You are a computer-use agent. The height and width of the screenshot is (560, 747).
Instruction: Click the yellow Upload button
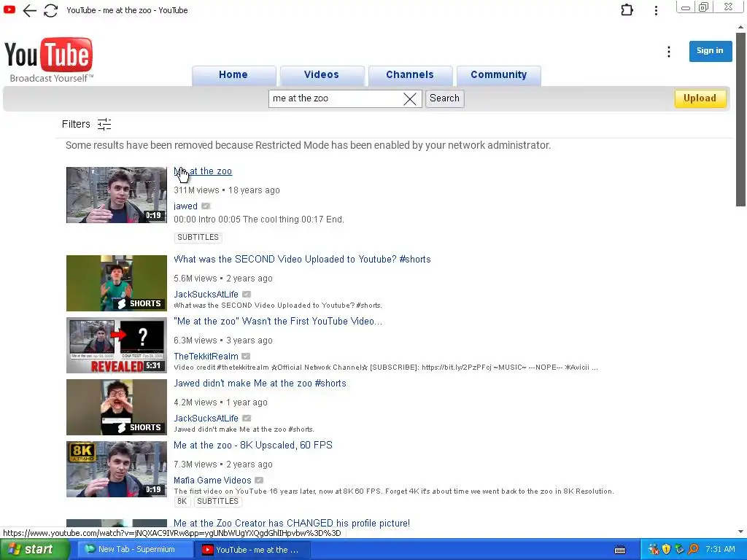pos(700,98)
